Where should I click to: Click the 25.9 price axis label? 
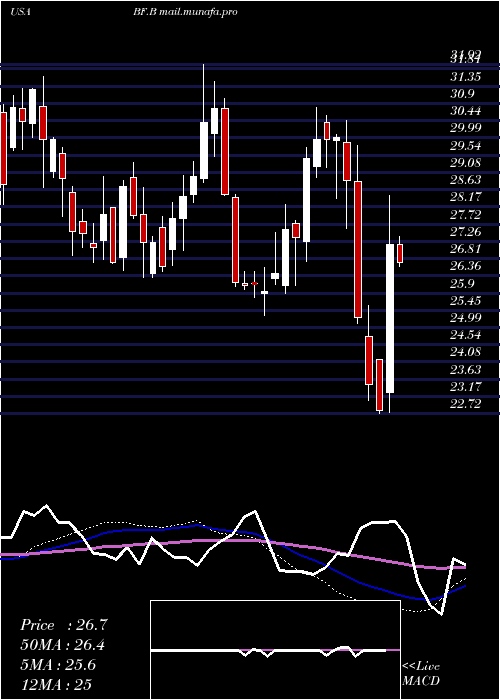point(462,283)
